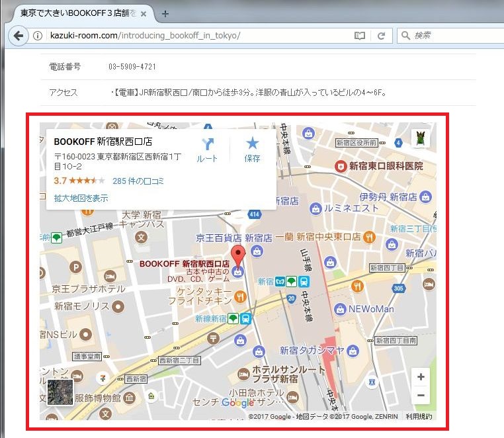
Task: Click the NSビル marker icon
Action: [85, 334]
